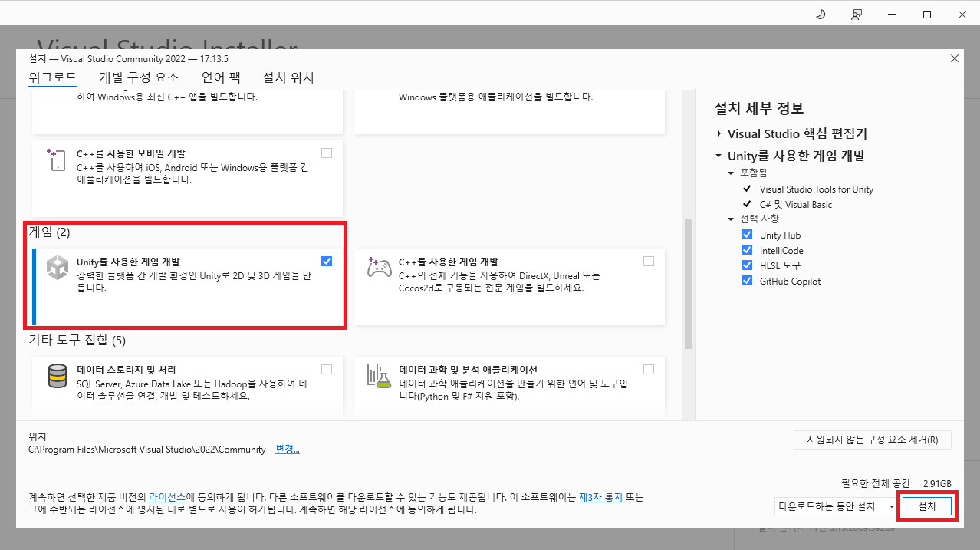The height and width of the screenshot is (550, 980).
Task: Click the data storage and processing database icon
Action: pyautogui.click(x=58, y=376)
